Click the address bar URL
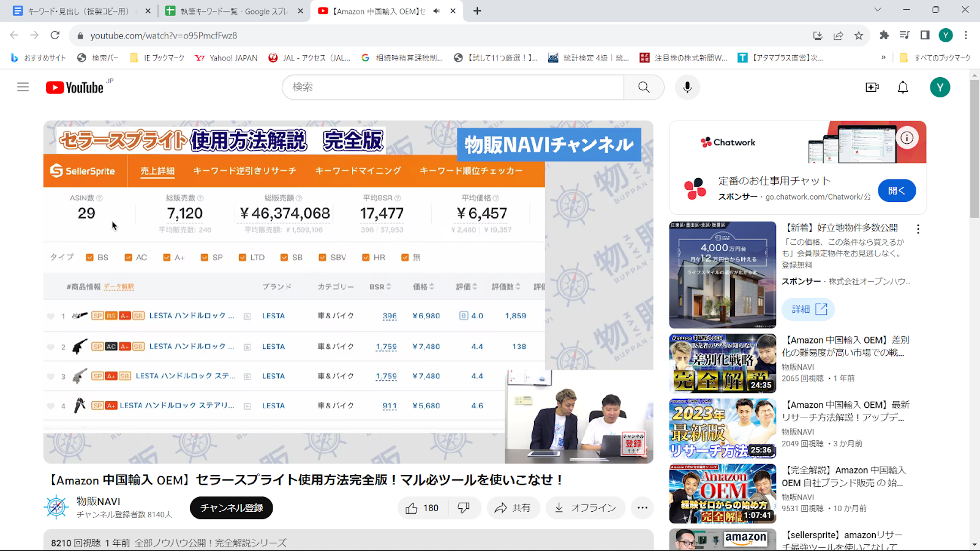The width and height of the screenshot is (980, 551). click(164, 36)
